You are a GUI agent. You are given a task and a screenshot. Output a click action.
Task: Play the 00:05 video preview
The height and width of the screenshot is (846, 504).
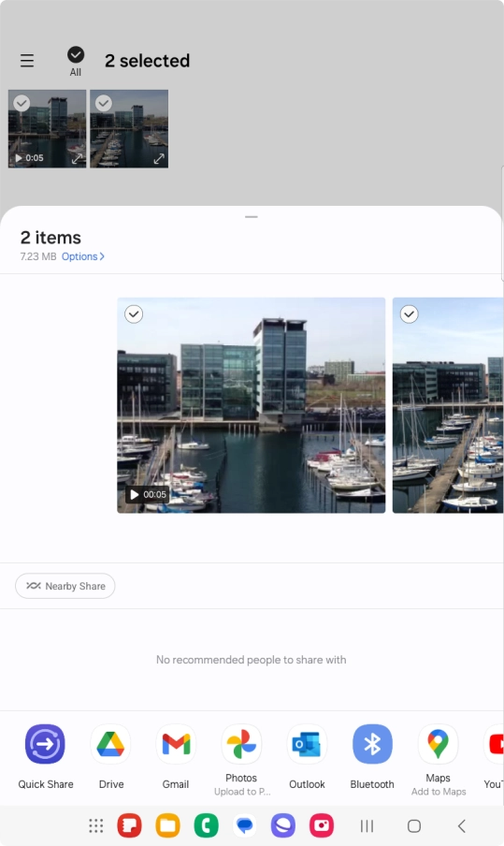[148, 494]
